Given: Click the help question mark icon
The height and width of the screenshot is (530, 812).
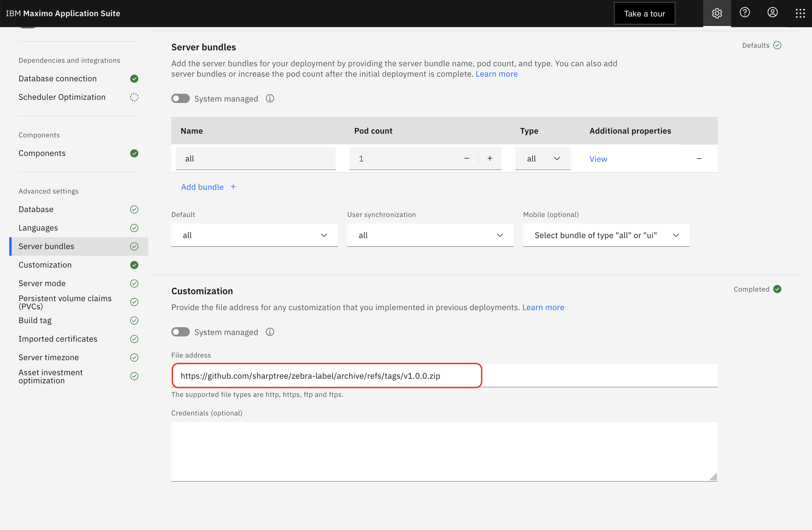Looking at the screenshot, I should point(745,13).
